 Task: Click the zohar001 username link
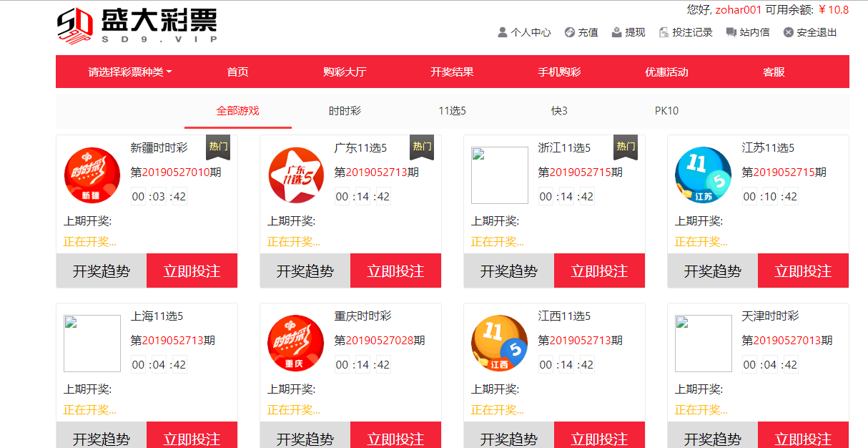[739, 10]
